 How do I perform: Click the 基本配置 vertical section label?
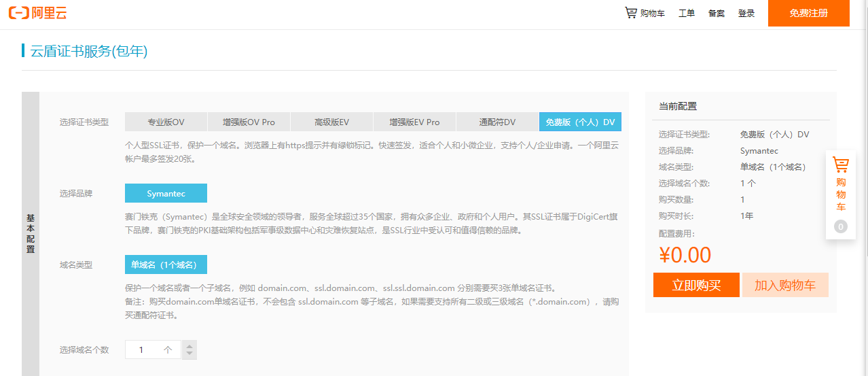(31, 233)
